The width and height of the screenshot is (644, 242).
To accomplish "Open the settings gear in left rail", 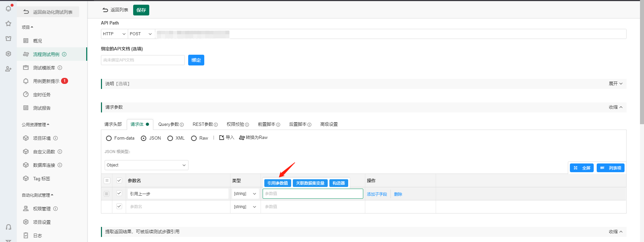I will pyautogui.click(x=8, y=54).
